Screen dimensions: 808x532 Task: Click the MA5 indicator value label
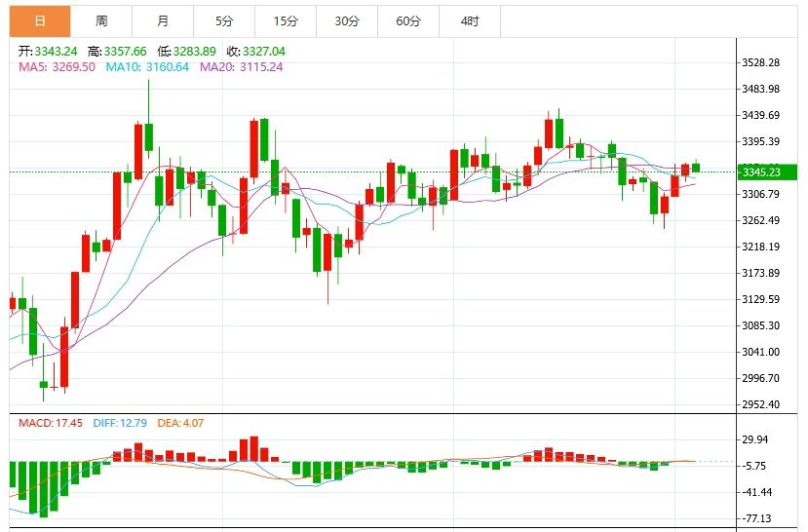tap(57, 66)
